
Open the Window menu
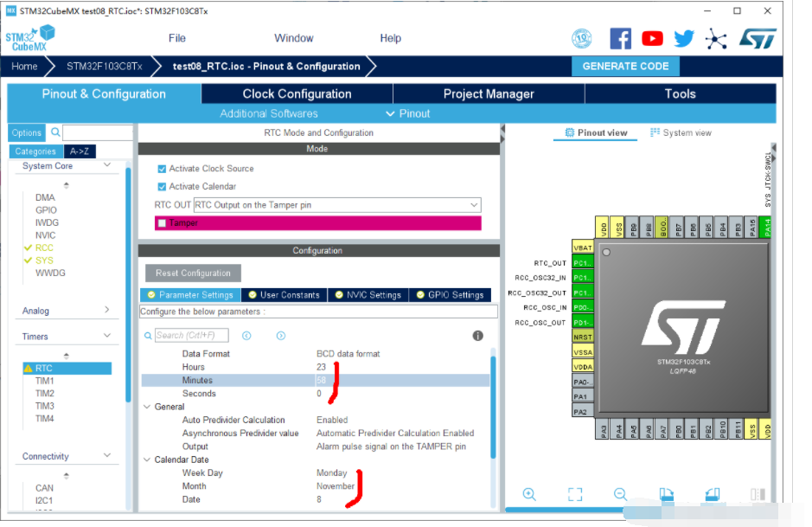tap(294, 38)
